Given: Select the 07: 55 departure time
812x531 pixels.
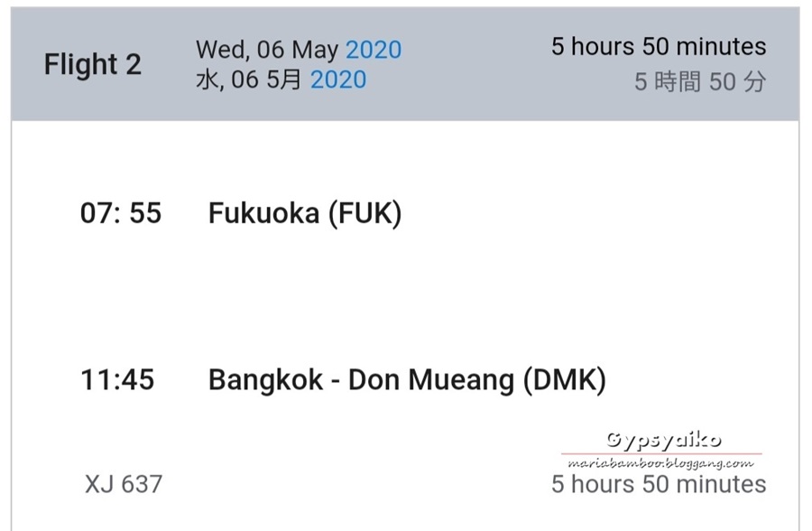Looking at the screenshot, I should [121, 213].
